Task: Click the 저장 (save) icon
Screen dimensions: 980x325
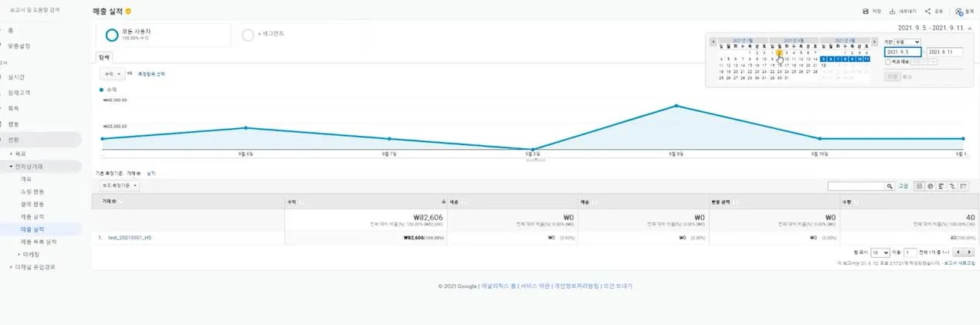Action: (x=866, y=12)
